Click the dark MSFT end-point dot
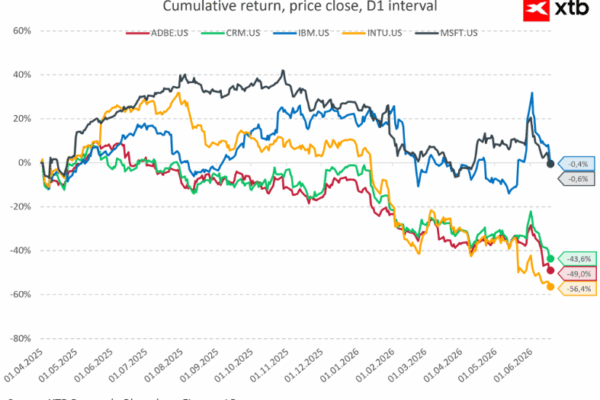This screenshot has height=400, width=600. (551, 164)
